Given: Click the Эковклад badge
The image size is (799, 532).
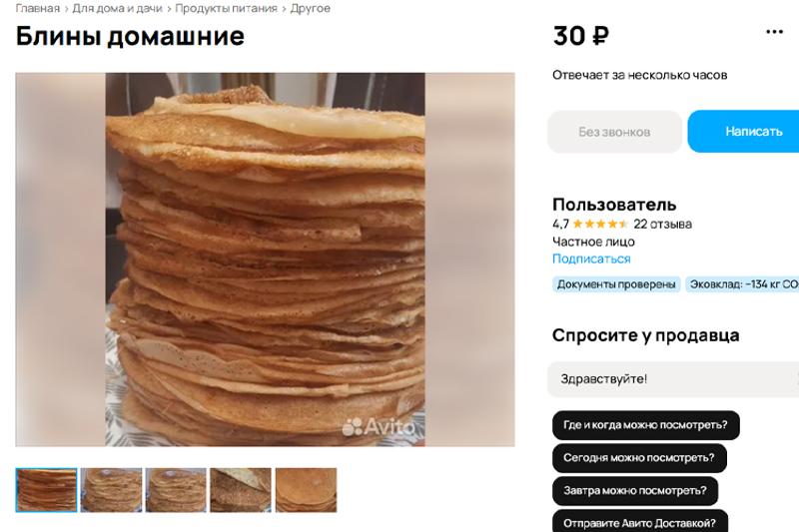Looking at the screenshot, I should pyautogui.click(x=742, y=284).
